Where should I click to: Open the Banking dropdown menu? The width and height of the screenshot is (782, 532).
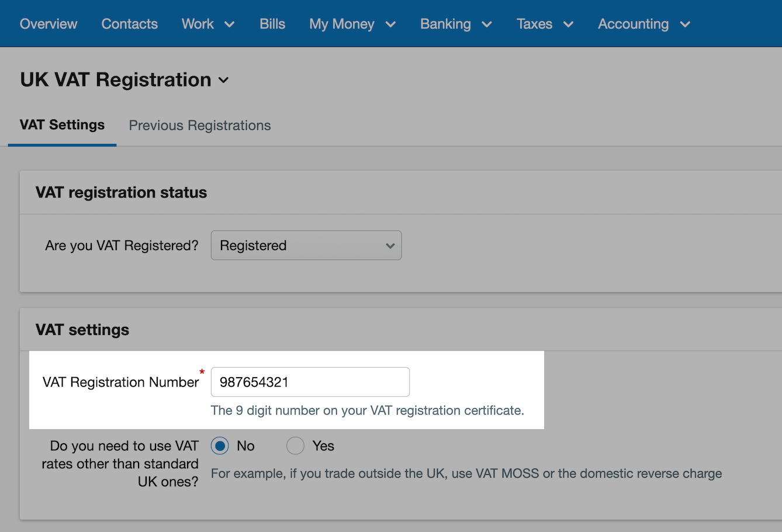tap(455, 24)
